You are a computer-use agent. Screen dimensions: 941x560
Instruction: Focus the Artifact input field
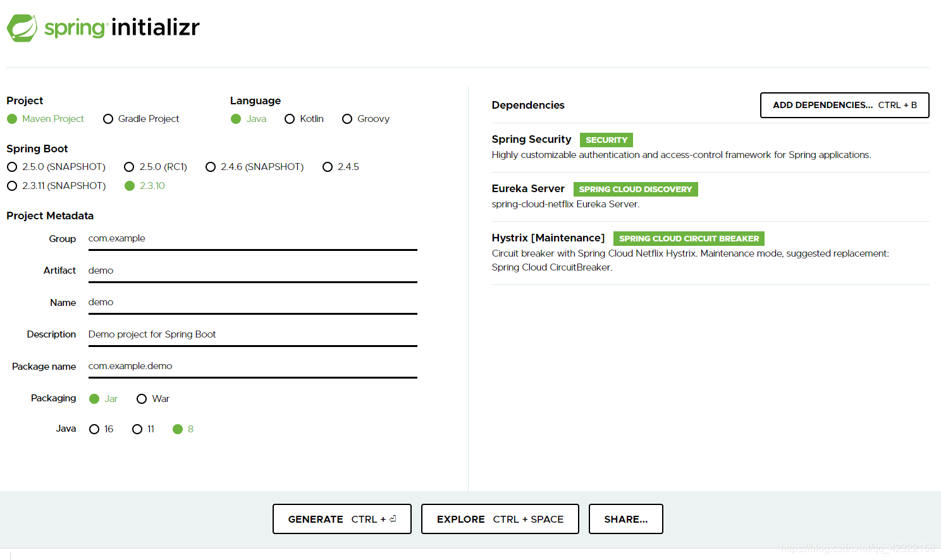click(x=253, y=271)
